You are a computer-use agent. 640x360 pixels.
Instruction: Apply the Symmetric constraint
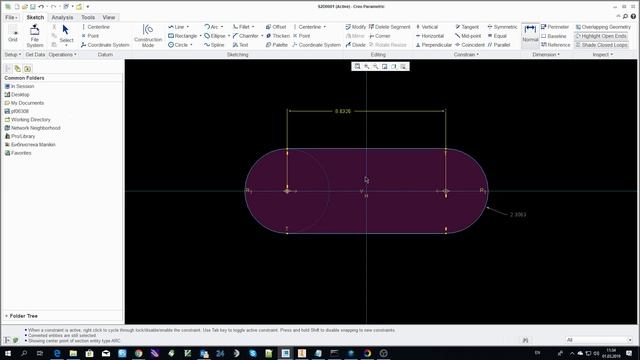(x=502, y=27)
